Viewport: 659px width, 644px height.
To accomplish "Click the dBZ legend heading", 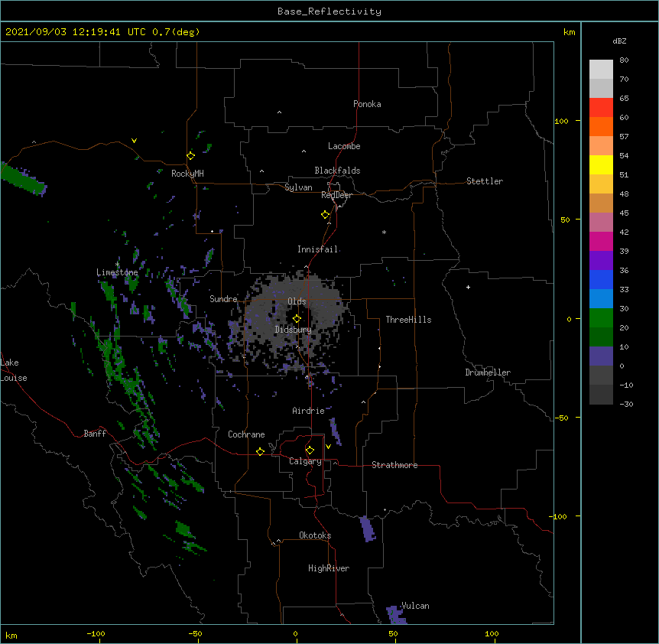I will [619, 41].
